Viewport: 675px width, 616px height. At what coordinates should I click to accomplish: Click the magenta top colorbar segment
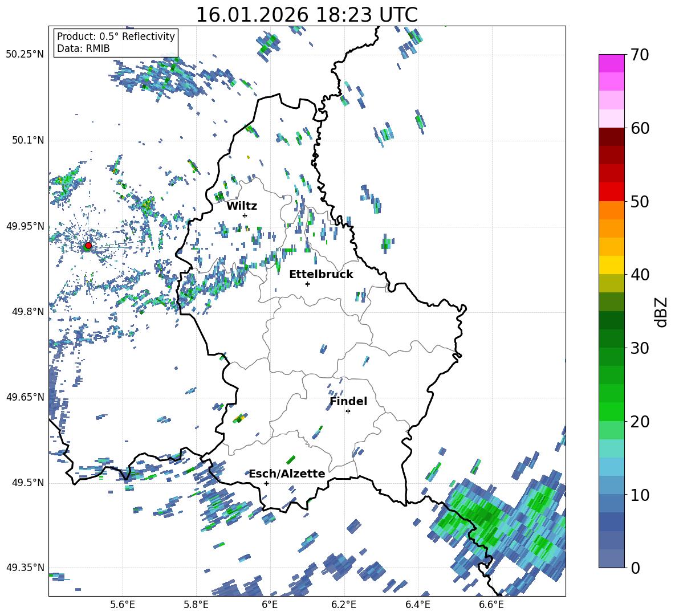pos(611,64)
